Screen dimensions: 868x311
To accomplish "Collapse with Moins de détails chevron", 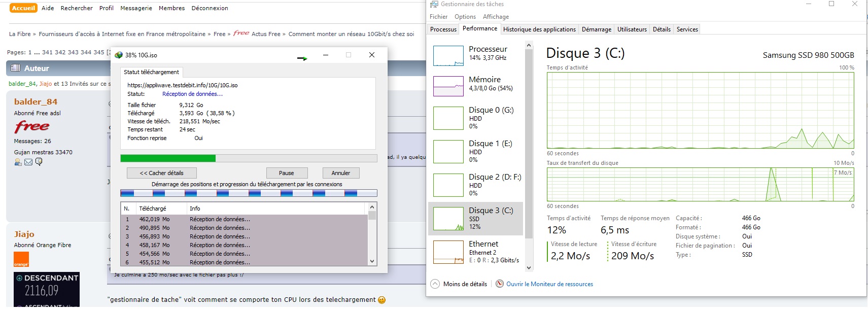I will (435, 284).
